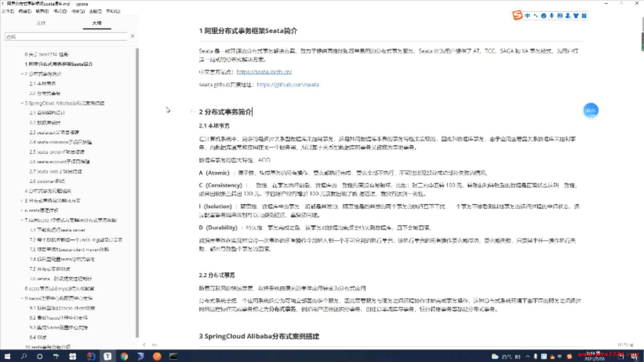This screenshot has width=644, height=362.
Task: Go to outline item 7.1 seata server
Action: tap(57, 230)
